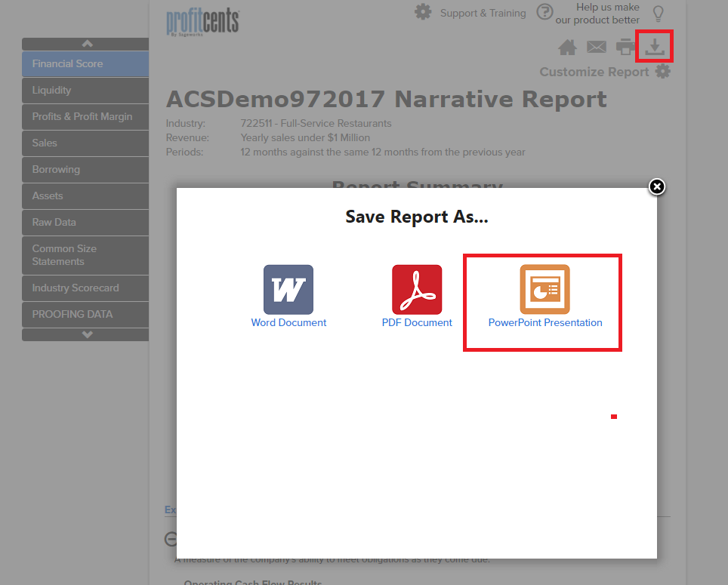
Task: Open the PROOFING DATA section
Action: (x=85, y=315)
